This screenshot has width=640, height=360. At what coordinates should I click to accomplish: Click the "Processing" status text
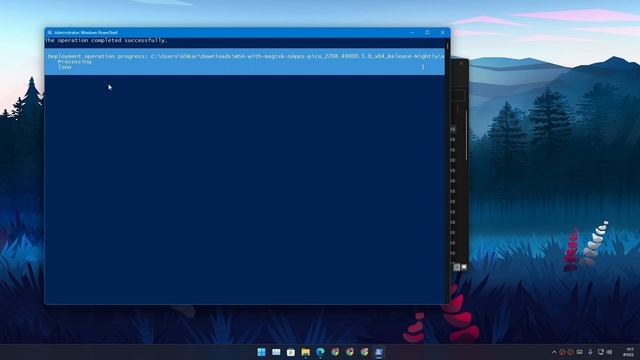coord(75,62)
